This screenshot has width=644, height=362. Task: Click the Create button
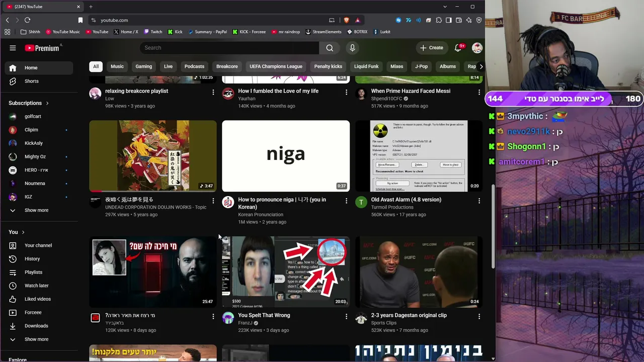[432, 48]
